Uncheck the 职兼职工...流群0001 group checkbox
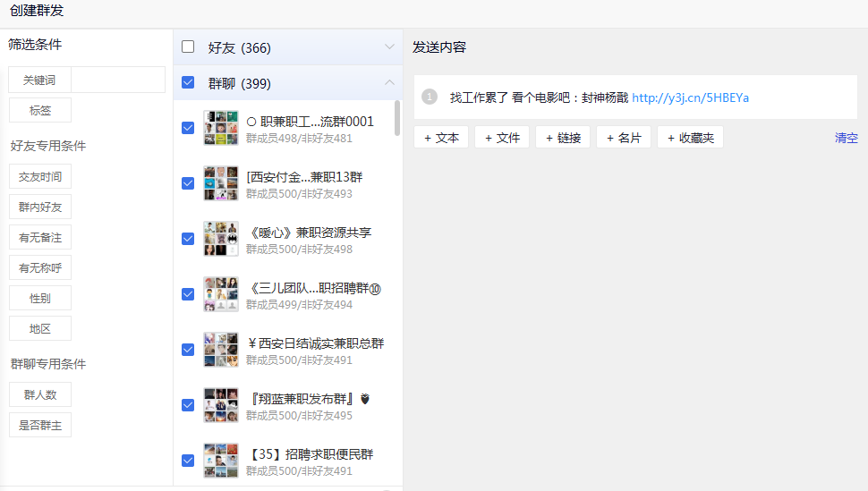 (188, 128)
